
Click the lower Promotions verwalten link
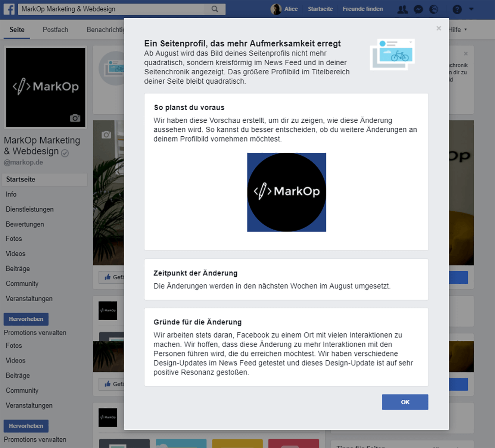click(x=35, y=439)
